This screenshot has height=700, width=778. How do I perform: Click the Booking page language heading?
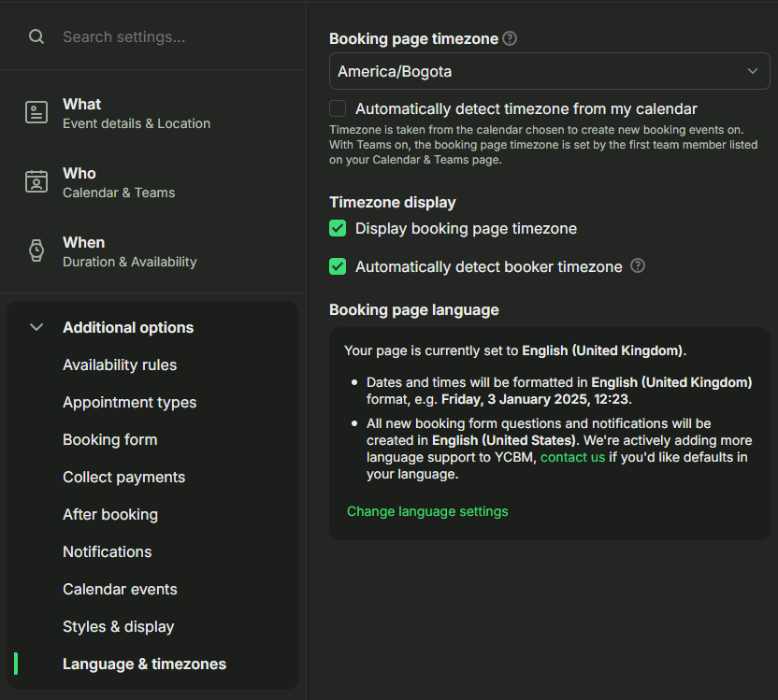point(414,310)
